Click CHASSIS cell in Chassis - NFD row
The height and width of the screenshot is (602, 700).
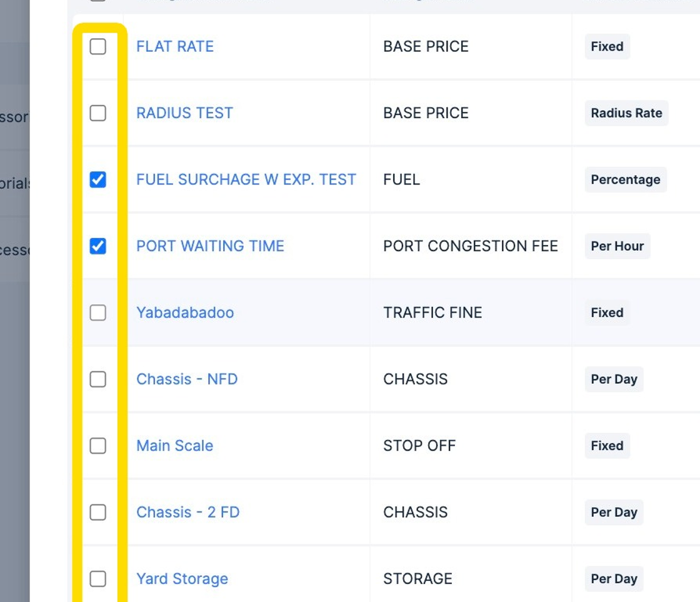tap(415, 379)
